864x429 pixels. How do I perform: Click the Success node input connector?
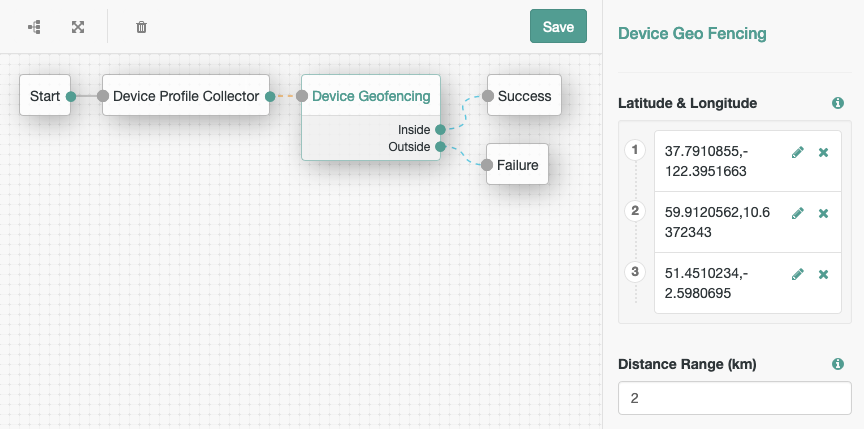(x=488, y=96)
